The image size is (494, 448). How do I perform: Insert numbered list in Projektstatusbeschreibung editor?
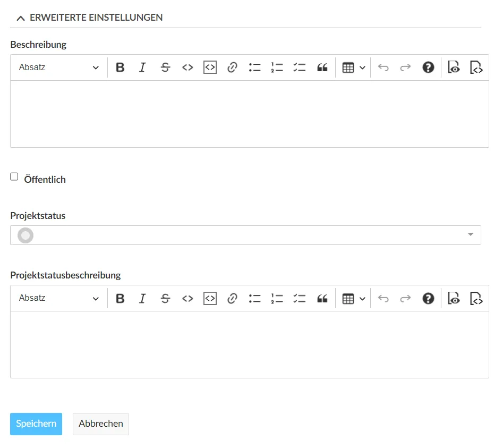[277, 298]
